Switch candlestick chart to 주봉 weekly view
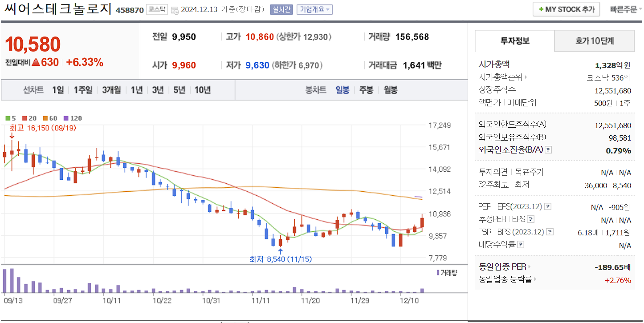The image size is (644, 323). (x=367, y=90)
